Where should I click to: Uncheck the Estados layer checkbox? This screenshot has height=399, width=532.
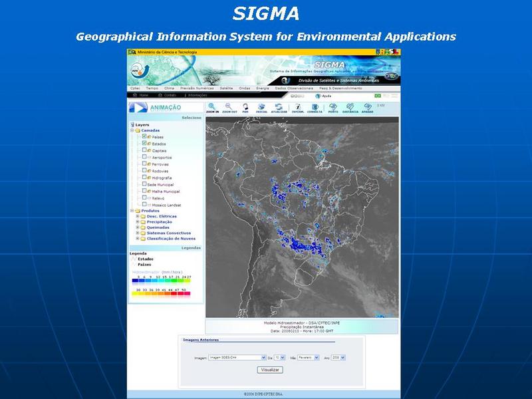click(144, 143)
